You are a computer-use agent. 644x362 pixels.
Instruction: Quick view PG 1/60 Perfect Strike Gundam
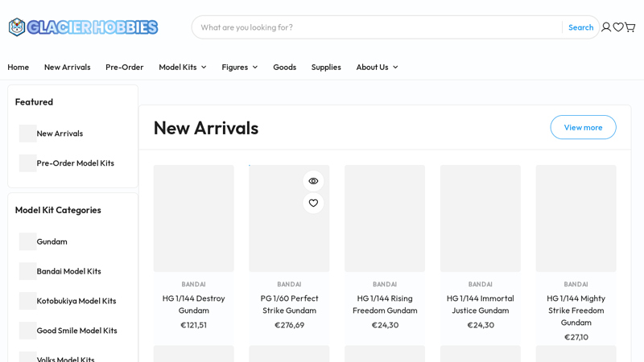coord(313,181)
